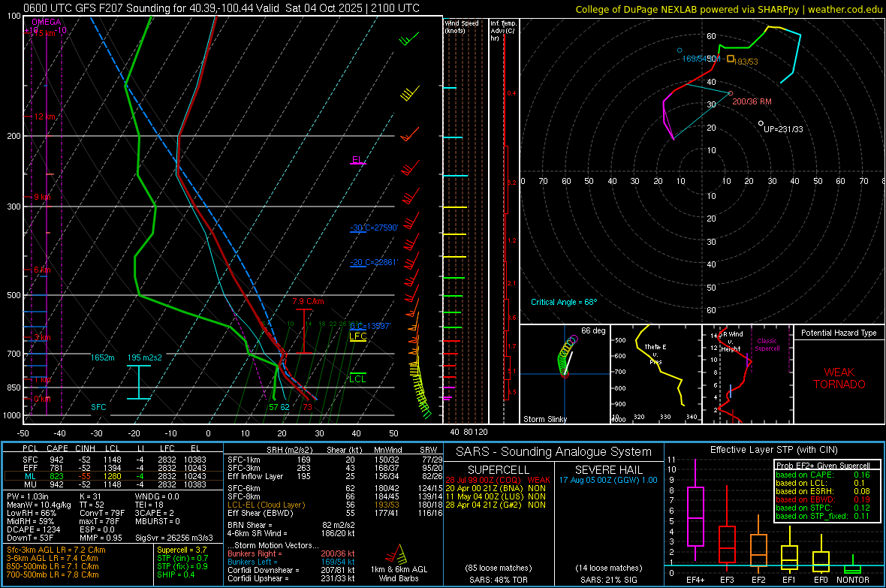Click the magenta EL level marker

358,161
